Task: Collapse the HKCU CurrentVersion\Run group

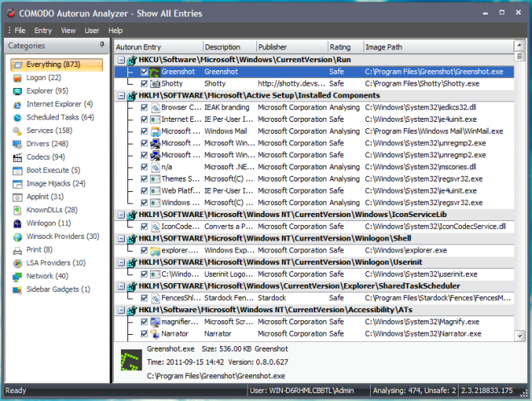Action: [x=121, y=60]
